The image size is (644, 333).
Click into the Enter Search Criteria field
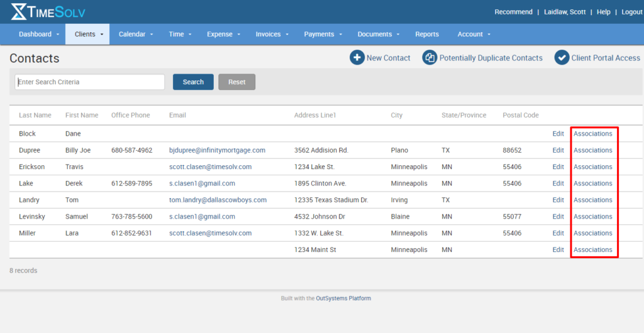click(90, 82)
